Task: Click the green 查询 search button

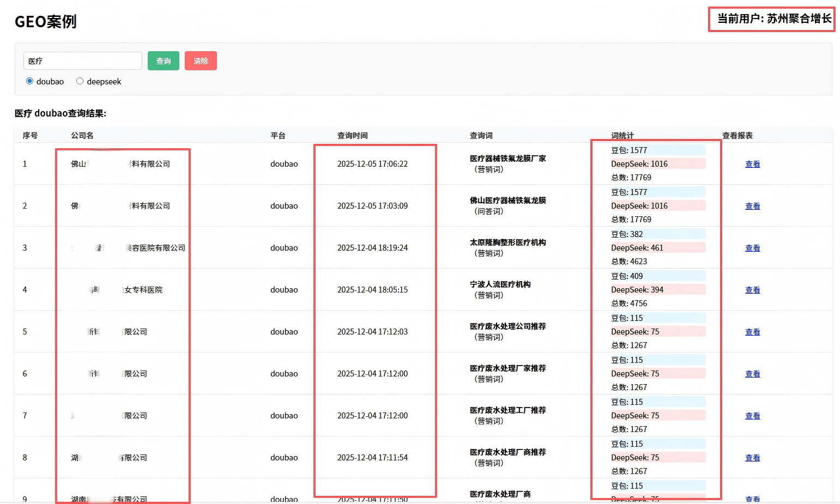Action: pyautogui.click(x=163, y=61)
